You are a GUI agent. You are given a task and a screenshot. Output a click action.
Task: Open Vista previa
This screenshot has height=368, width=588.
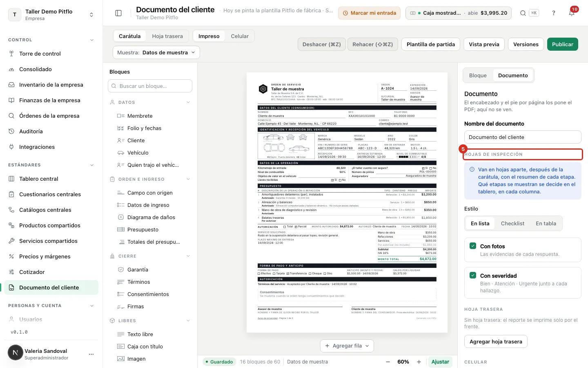point(484,44)
